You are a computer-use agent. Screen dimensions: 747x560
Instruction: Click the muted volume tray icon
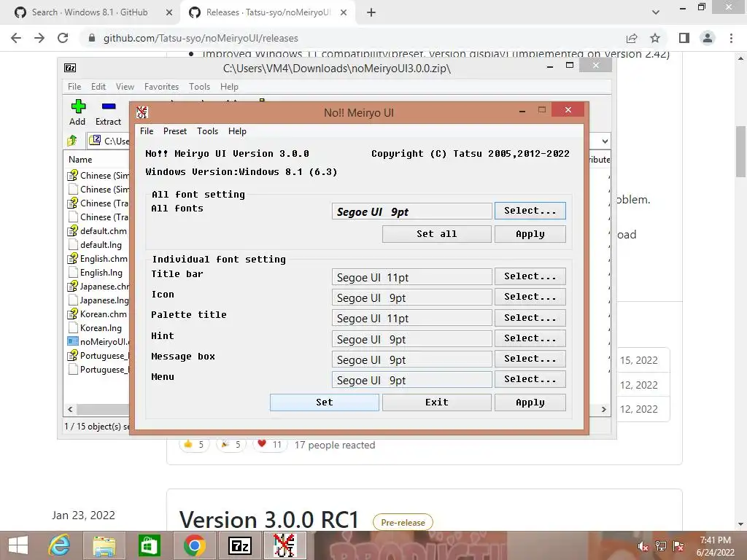[643, 547]
